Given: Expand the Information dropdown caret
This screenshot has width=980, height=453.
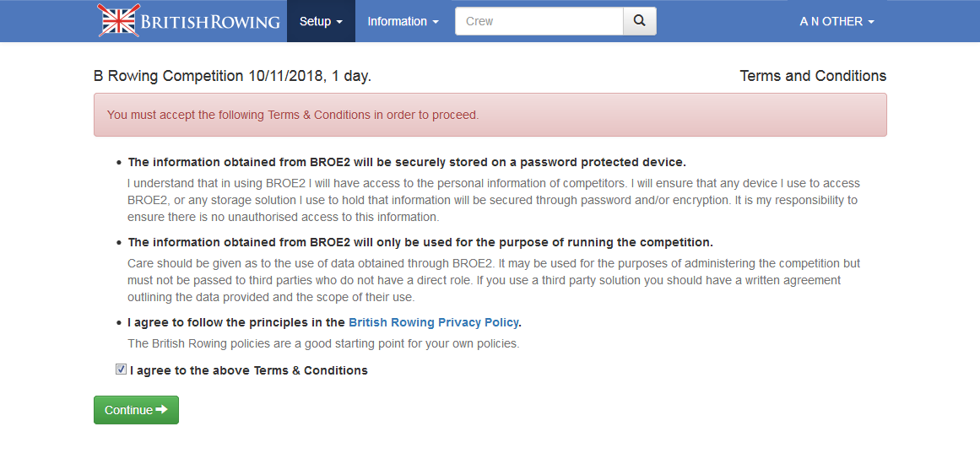Looking at the screenshot, I should coord(436,22).
